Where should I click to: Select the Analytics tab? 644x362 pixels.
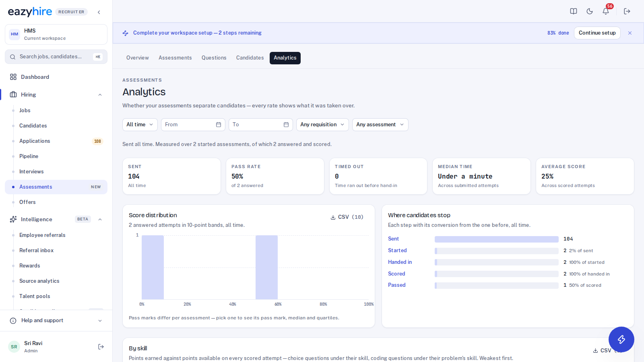pyautogui.click(x=285, y=58)
